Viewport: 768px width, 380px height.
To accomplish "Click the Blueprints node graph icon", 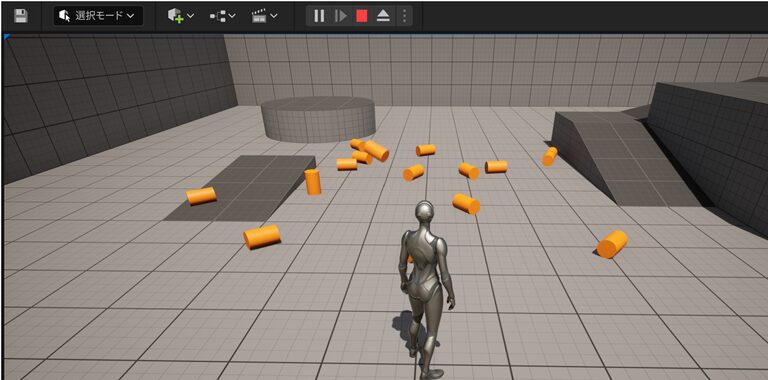I will [218, 16].
